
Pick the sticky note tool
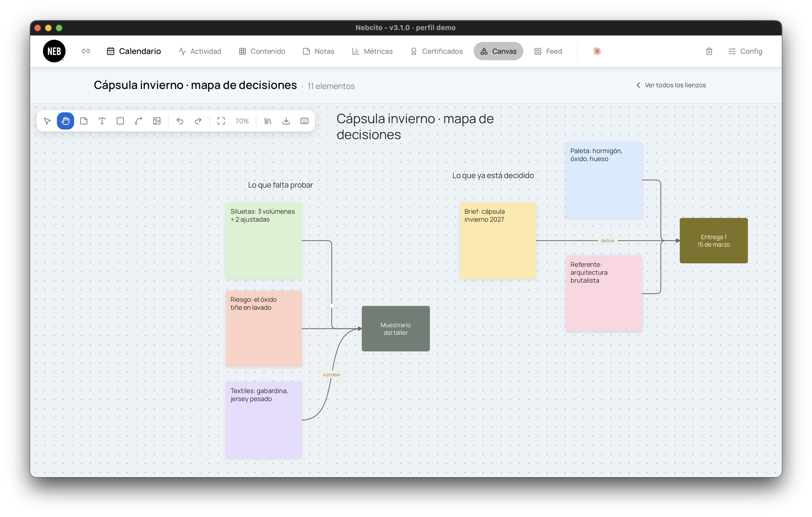click(84, 121)
